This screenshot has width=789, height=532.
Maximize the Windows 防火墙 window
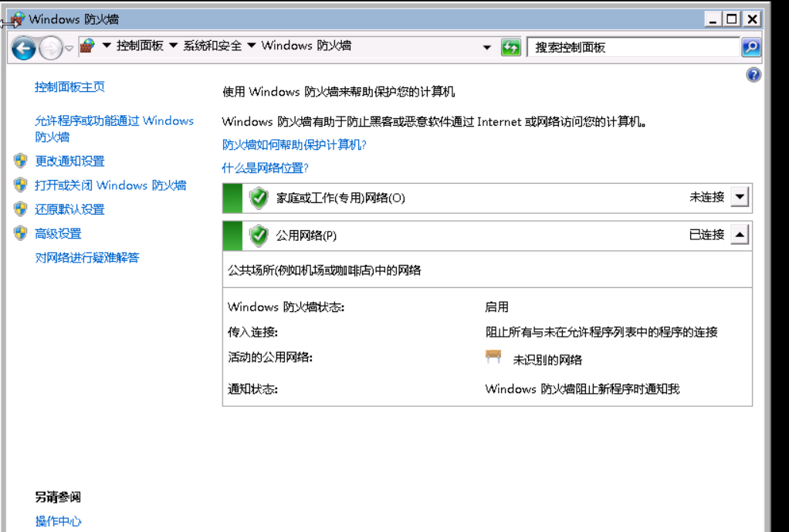[732, 19]
